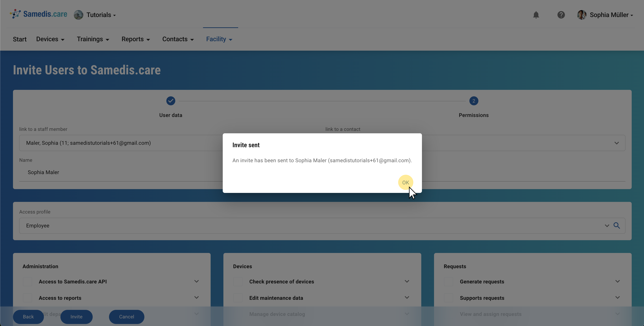The image size is (644, 326).
Task: Click the Tutorials facility globe icon
Action: point(78,15)
